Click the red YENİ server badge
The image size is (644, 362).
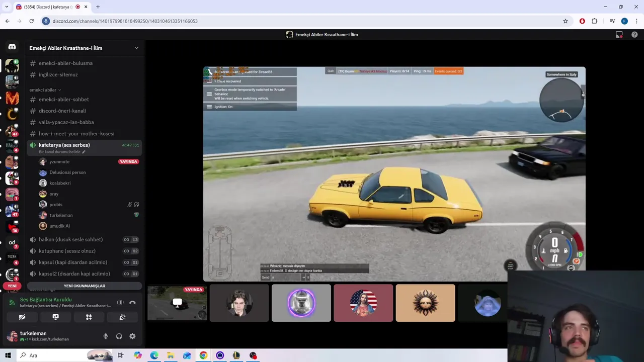click(x=12, y=286)
